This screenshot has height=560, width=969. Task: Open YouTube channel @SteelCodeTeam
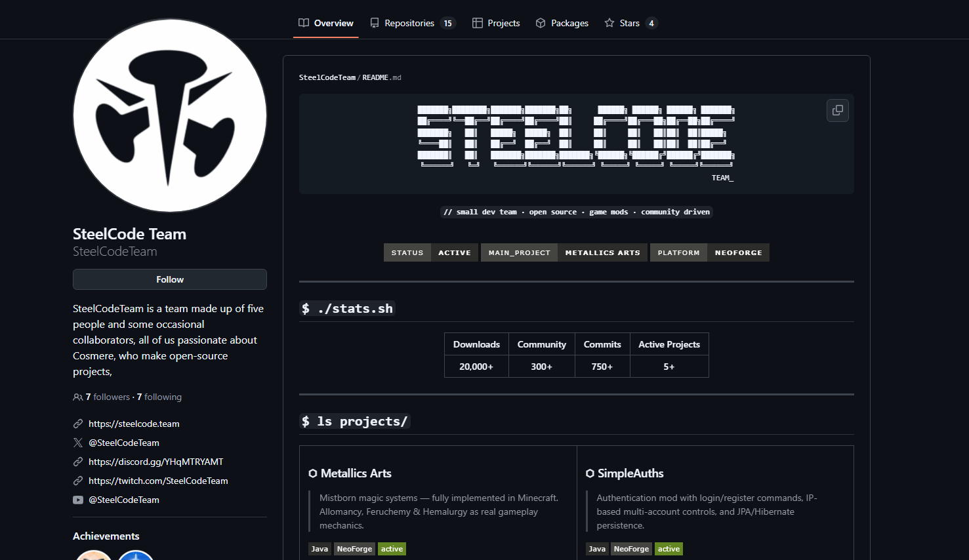point(124,500)
